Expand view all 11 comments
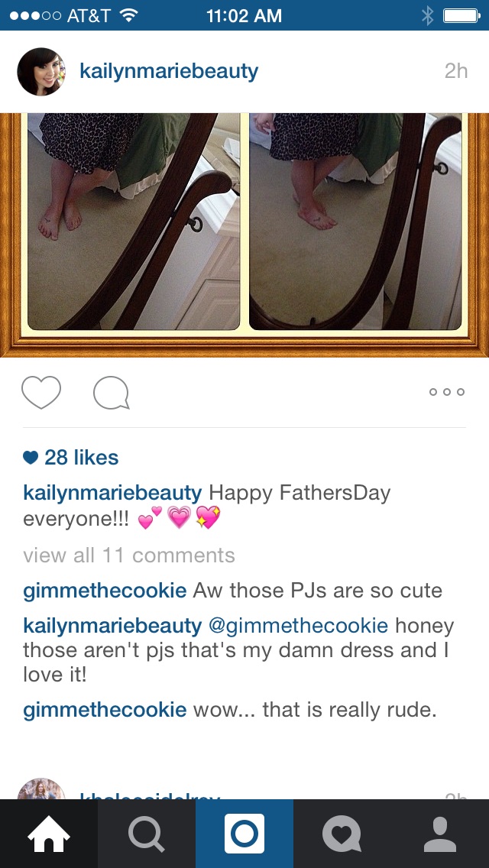489x868 pixels. click(129, 555)
